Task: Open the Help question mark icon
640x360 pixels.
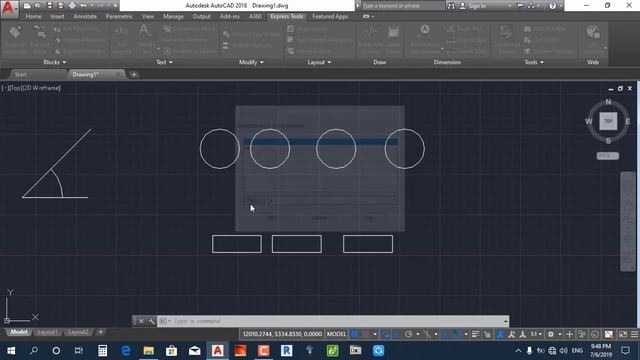Action: pyautogui.click(x=552, y=6)
